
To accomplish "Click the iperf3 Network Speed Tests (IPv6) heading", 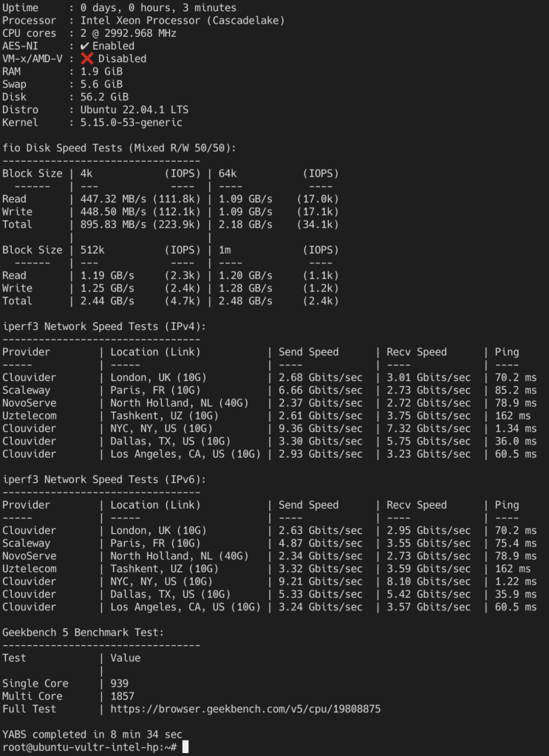I will coord(103,480).
